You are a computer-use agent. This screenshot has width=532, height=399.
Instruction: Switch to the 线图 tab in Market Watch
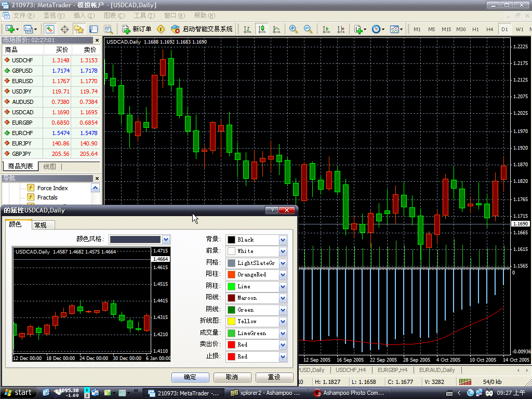pos(49,167)
